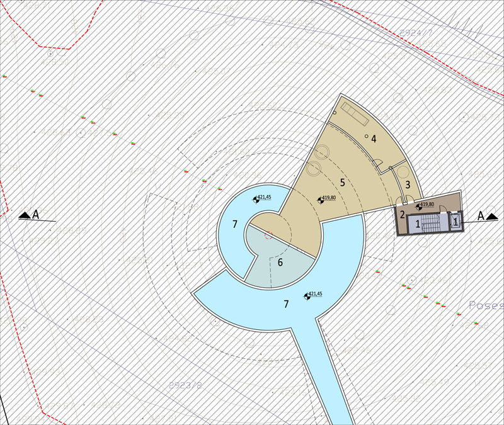Screen dimensions: 504x425
Task: Click the 421,45 elevation marker in upper ring
Action: click(256, 199)
